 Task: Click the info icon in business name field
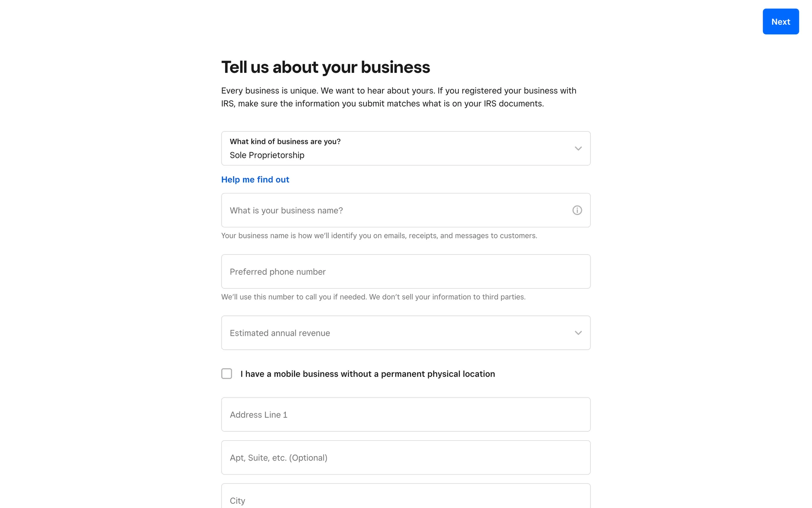pos(577,210)
